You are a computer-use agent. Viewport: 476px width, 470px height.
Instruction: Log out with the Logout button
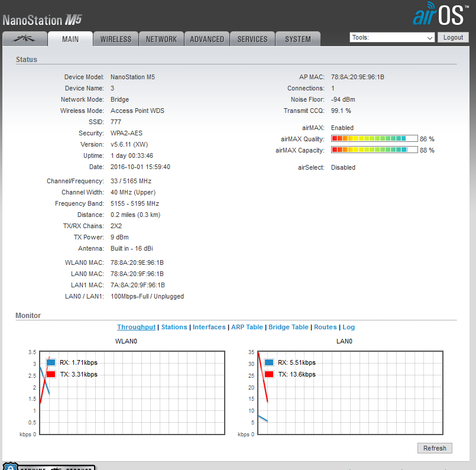coord(453,37)
